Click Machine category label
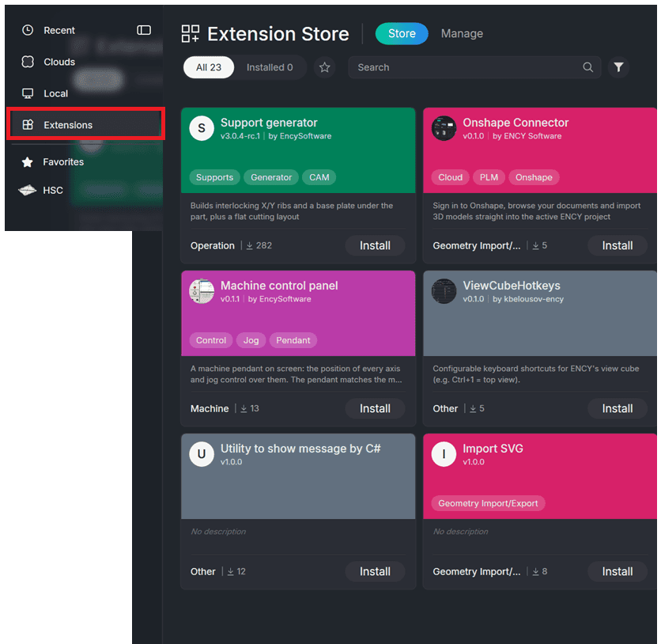 click(210, 409)
